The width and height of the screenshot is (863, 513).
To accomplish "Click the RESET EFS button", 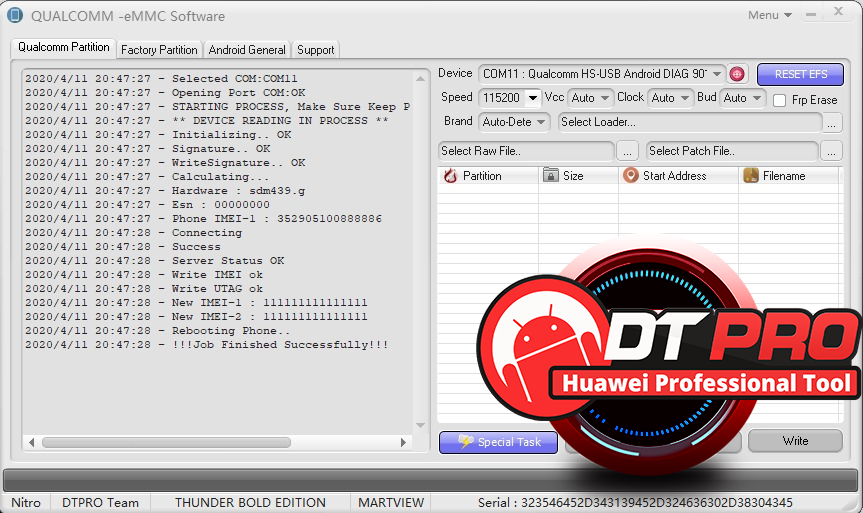I will coord(800,74).
